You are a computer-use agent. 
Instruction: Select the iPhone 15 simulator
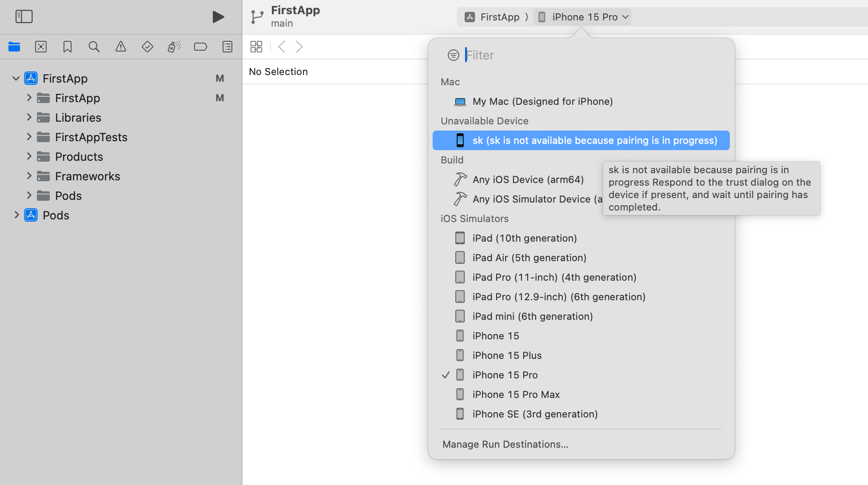click(581, 336)
